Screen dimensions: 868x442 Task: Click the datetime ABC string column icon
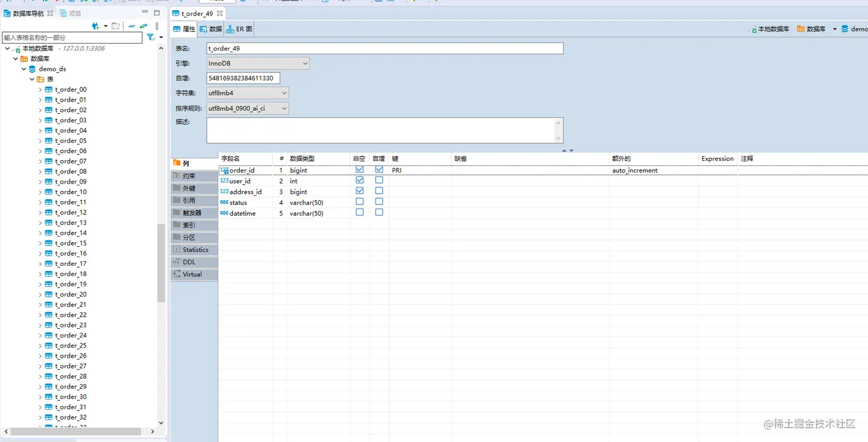coord(224,213)
